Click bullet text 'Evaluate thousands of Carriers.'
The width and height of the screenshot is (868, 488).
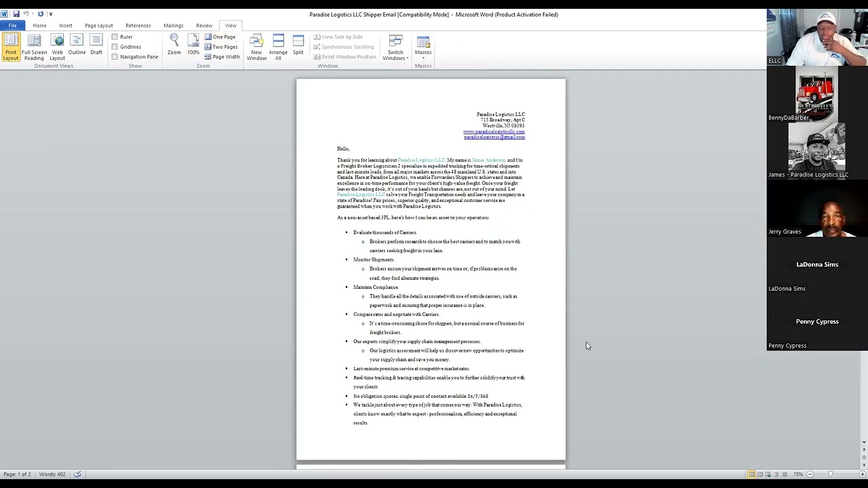(x=384, y=232)
